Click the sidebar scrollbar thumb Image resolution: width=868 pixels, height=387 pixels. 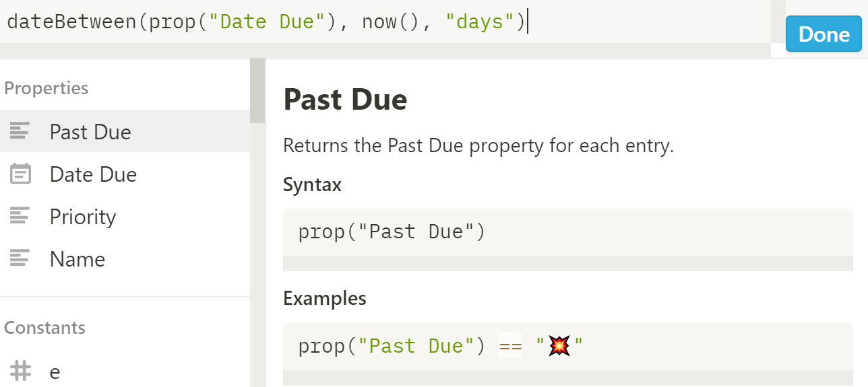tap(257, 91)
